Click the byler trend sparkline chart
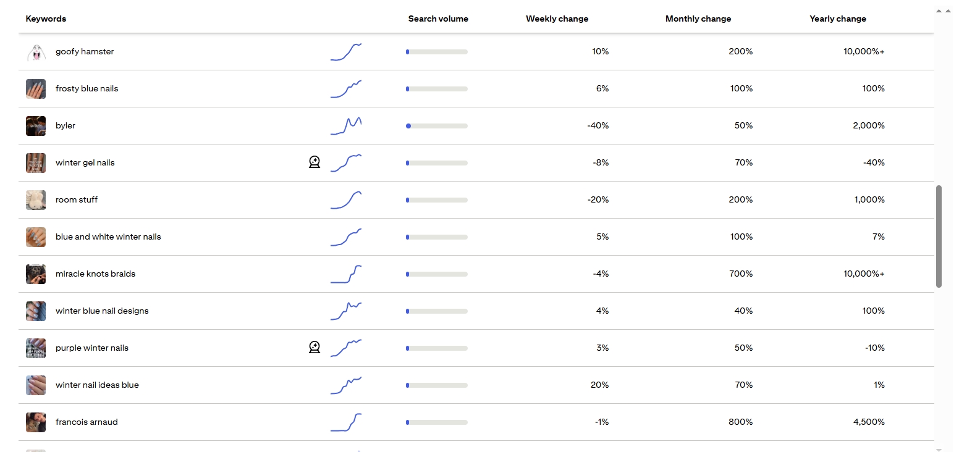 click(346, 126)
